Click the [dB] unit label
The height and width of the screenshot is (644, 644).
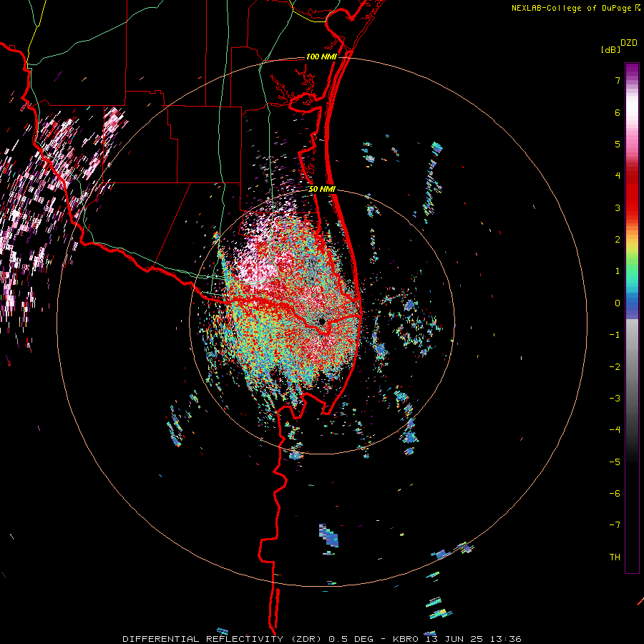(611, 49)
